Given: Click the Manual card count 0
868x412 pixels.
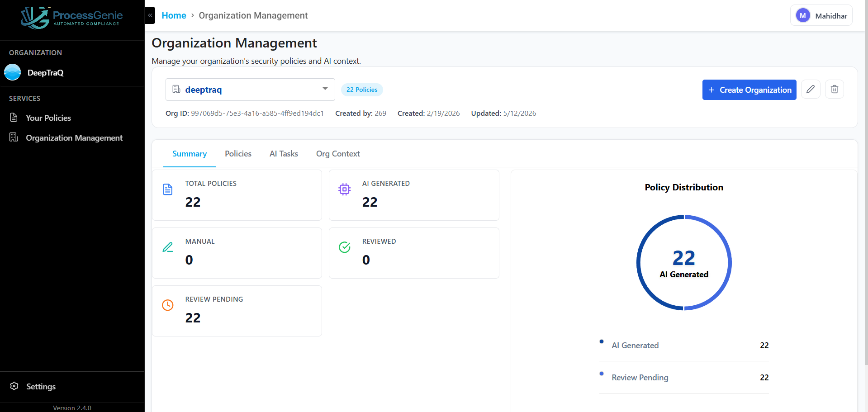Looking at the screenshot, I should click(x=189, y=260).
